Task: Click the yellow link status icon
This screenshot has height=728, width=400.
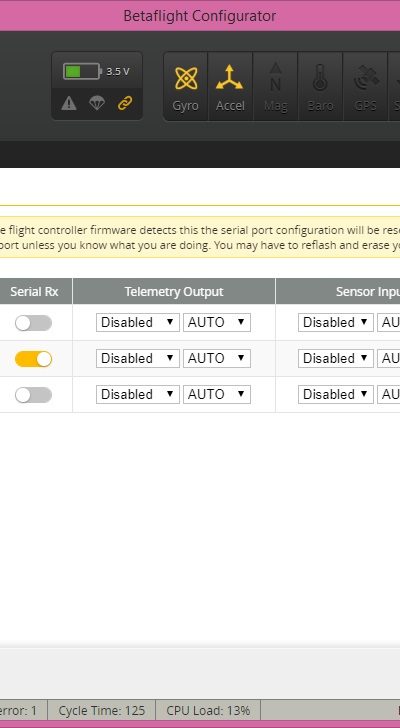Action: (125, 103)
